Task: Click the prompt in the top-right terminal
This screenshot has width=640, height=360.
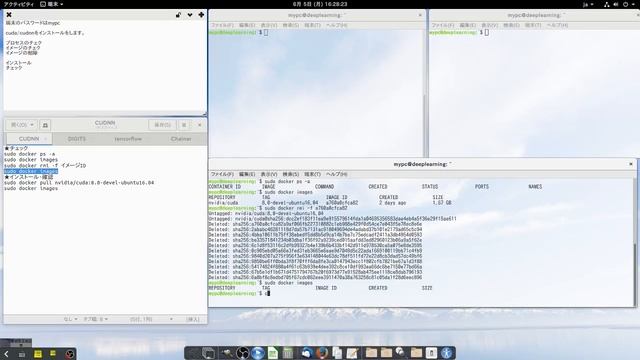Action: click(x=459, y=32)
